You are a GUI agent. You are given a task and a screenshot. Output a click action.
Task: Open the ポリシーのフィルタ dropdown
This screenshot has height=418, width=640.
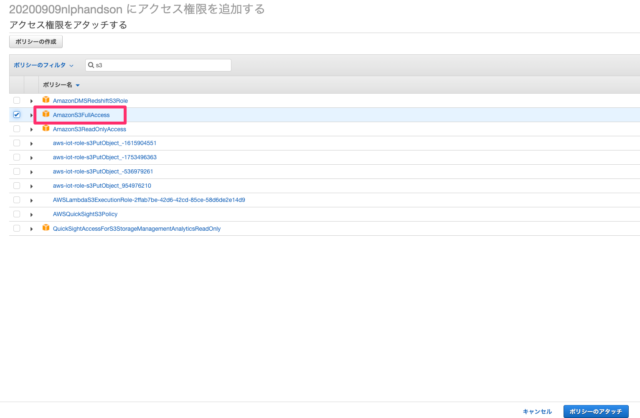tap(43, 65)
